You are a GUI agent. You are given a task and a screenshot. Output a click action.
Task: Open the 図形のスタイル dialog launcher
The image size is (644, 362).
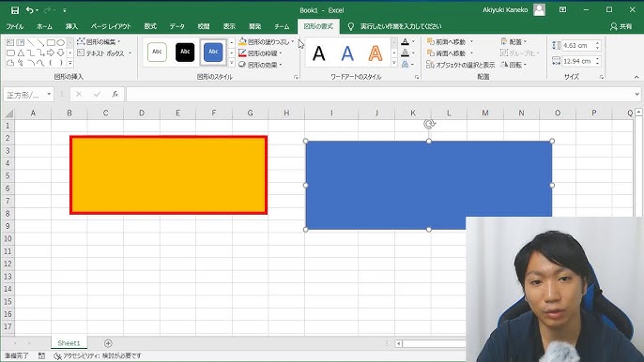tap(296, 77)
